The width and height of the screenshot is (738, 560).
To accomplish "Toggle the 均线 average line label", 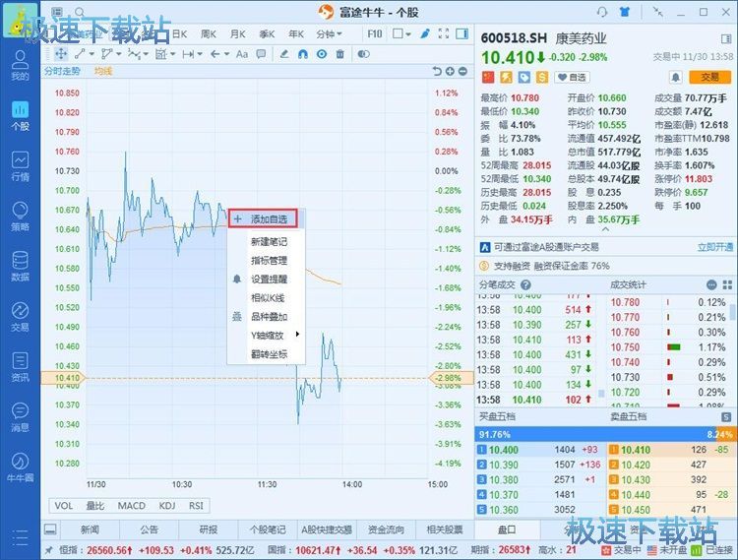I will pos(103,71).
